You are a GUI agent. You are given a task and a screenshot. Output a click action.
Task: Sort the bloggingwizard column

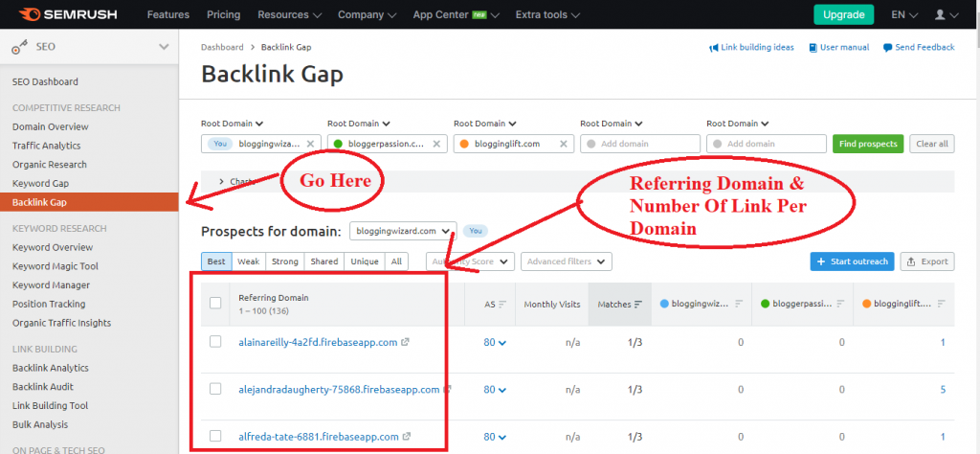740,304
